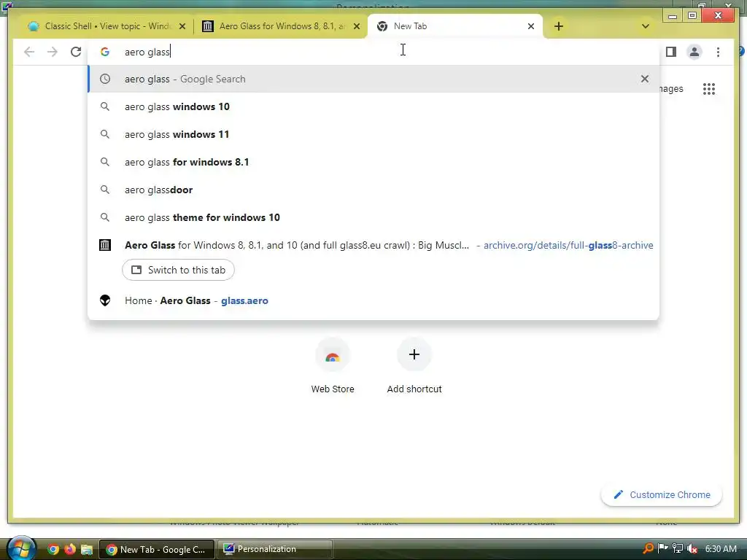Remove the 'aero glass' history suggestion
The width and height of the screenshot is (747, 560).
pos(645,79)
